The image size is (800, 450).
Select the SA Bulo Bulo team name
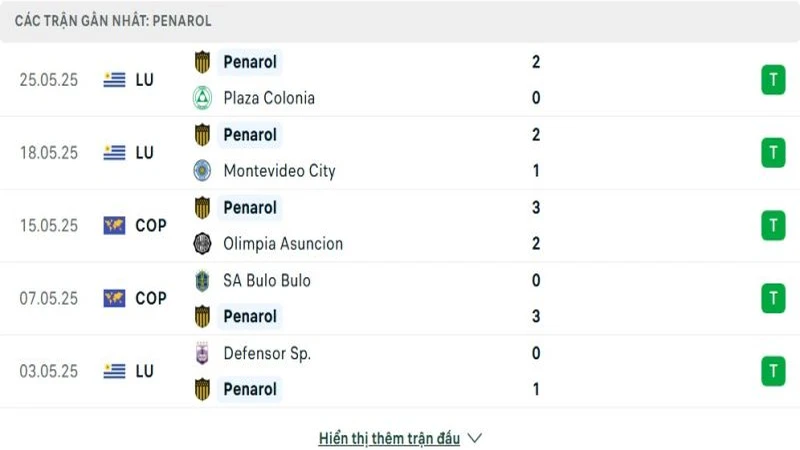(x=267, y=281)
